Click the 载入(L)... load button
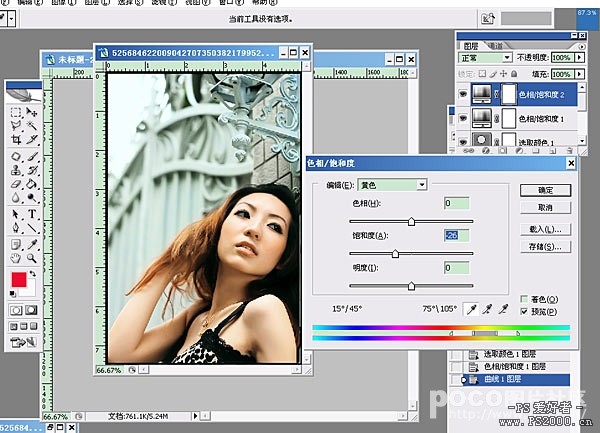Screen dimensions: 600x433 click(545, 229)
